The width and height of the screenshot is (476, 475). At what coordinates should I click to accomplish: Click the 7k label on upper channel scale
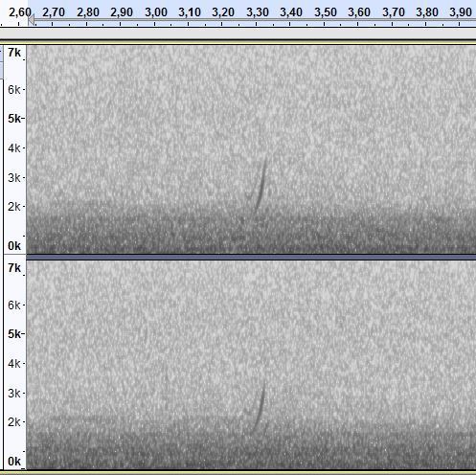click(14, 53)
